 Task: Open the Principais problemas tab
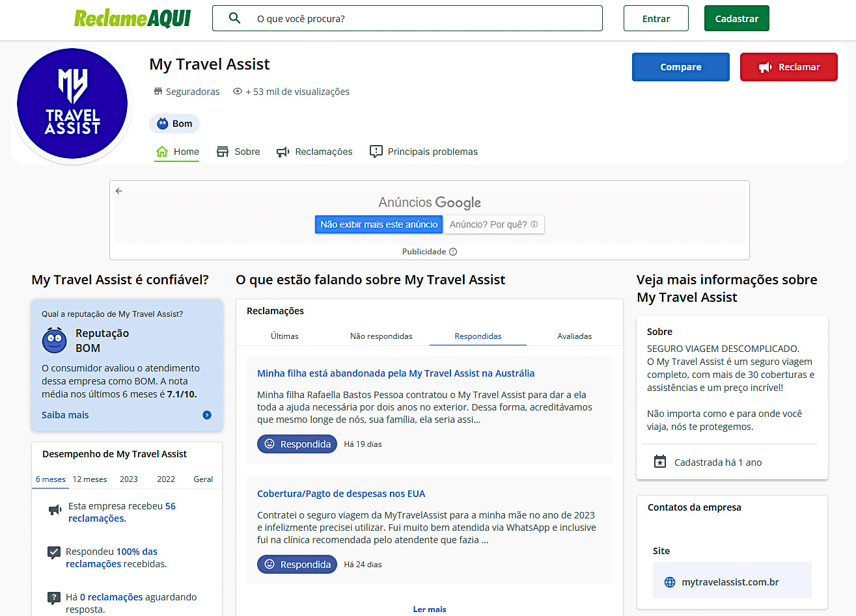[424, 152]
